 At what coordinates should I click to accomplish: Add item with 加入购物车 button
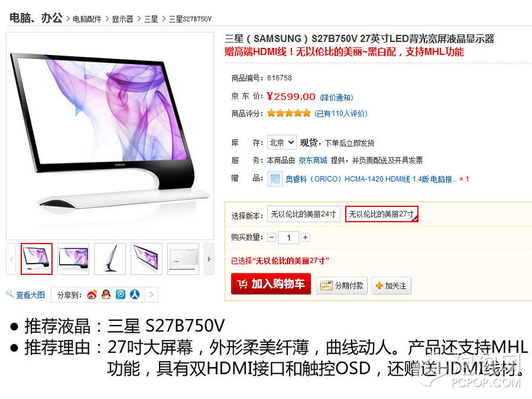click(x=271, y=284)
